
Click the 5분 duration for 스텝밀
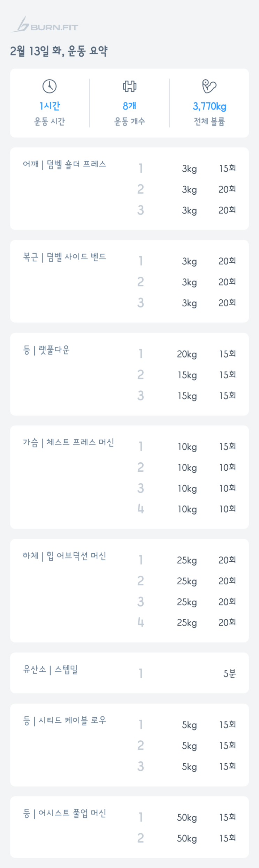tap(229, 673)
